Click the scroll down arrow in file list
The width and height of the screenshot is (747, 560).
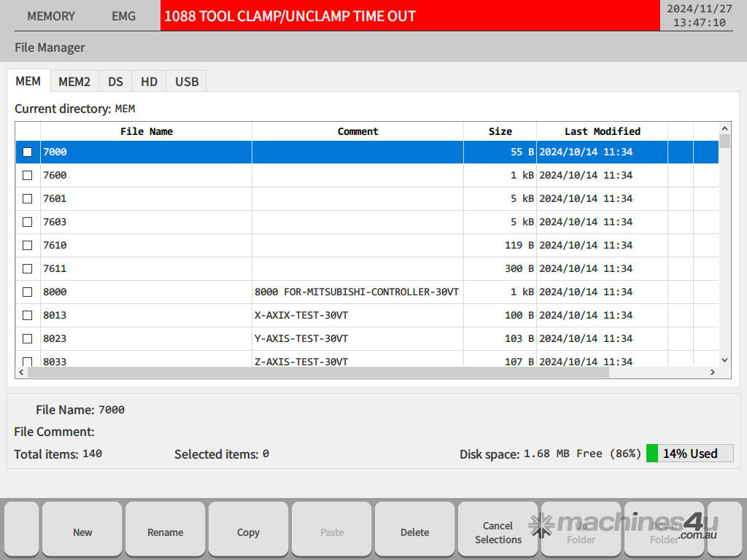(724, 359)
